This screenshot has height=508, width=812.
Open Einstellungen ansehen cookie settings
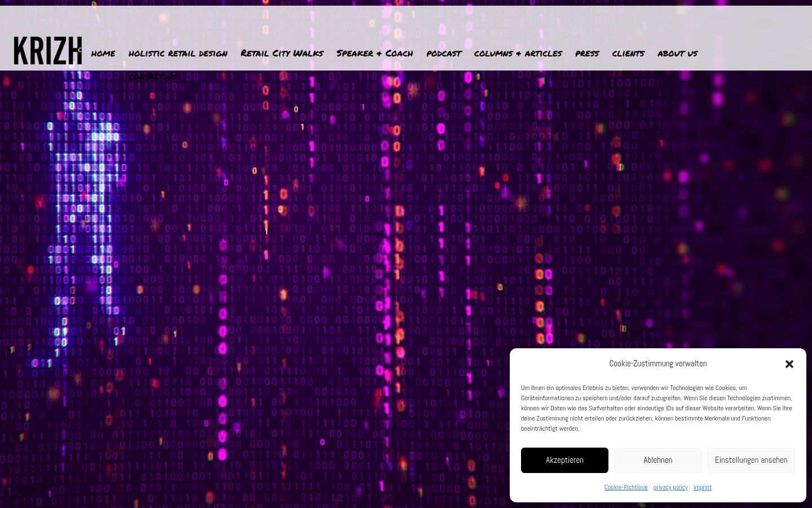pos(751,460)
